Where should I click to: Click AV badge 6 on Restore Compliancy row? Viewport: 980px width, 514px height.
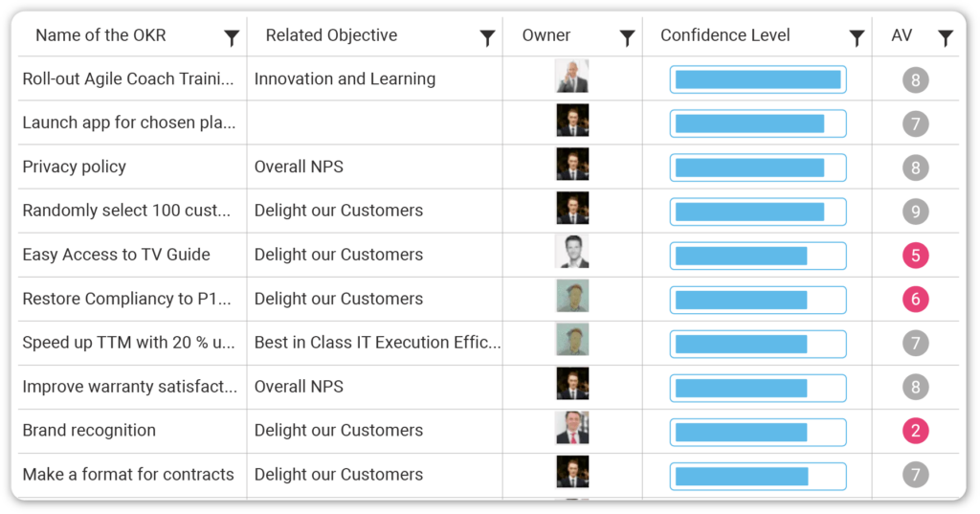click(x=915, y=300)
